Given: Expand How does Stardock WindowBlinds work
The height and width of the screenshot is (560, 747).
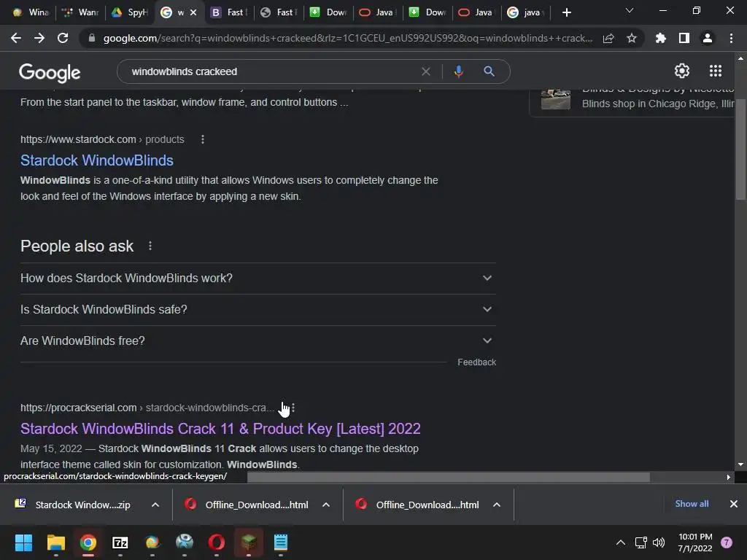Looking at the screenshot, I should pos(258,278).
